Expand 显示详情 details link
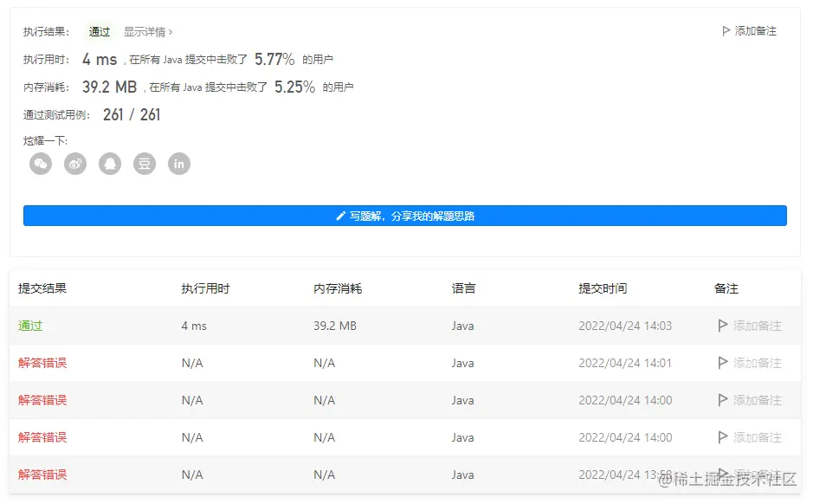813x504 pixels. click(148, 32)
